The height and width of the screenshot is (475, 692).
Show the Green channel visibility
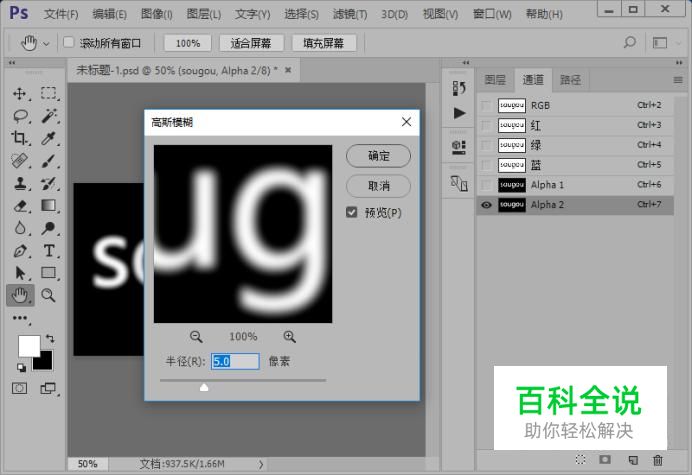[x=486, y=145]
